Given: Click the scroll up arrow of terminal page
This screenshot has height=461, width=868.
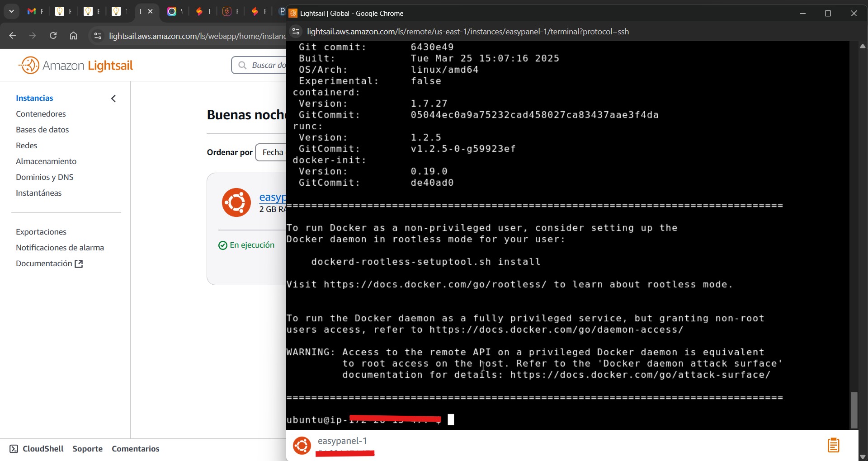Looking at the screenshot, I should [863, 46].
